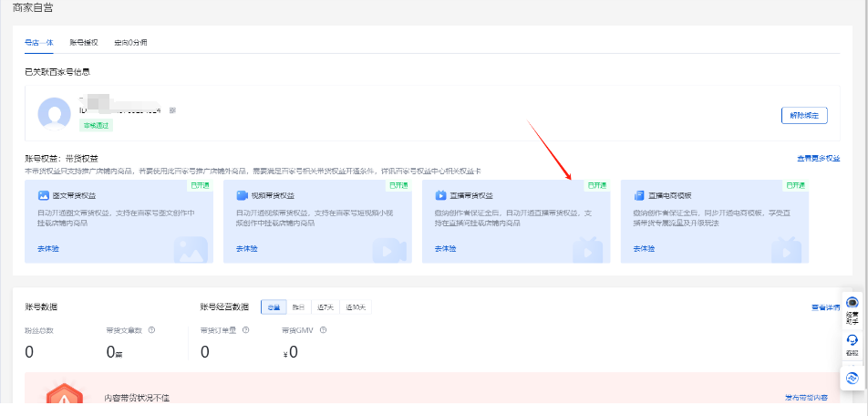Click the 账号经营数据 section title
Viewport: 868px width, 416px height.
(x=224, y=307)
